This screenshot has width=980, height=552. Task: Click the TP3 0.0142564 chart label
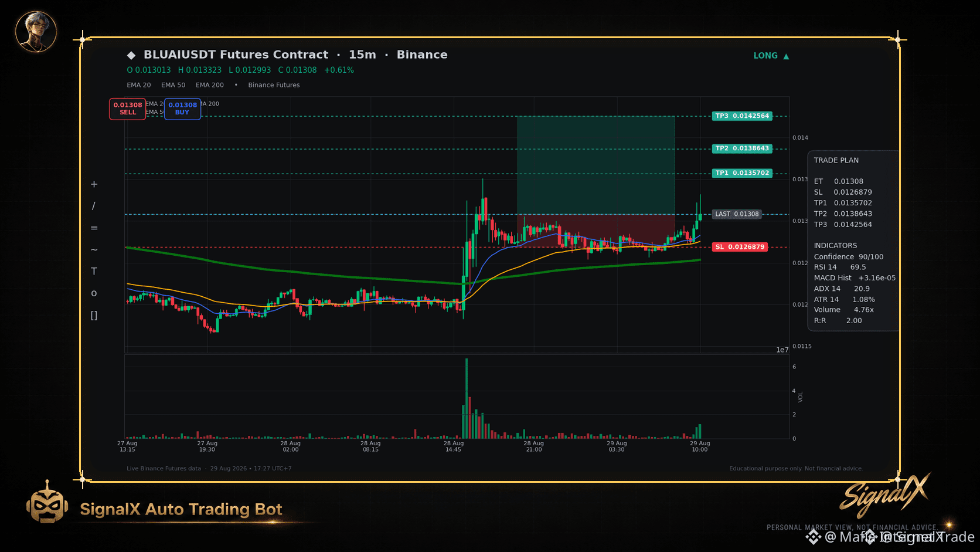(742, 116)
